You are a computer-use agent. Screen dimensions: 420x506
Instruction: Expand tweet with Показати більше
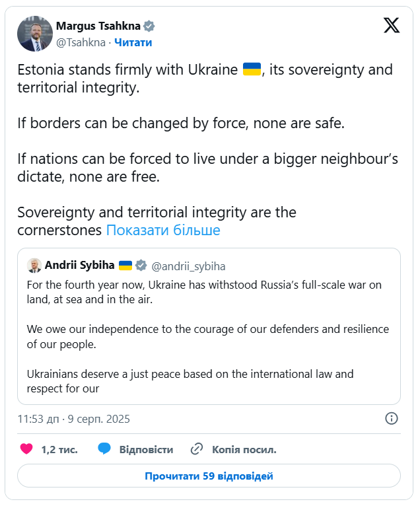click(x=163, y=231)
